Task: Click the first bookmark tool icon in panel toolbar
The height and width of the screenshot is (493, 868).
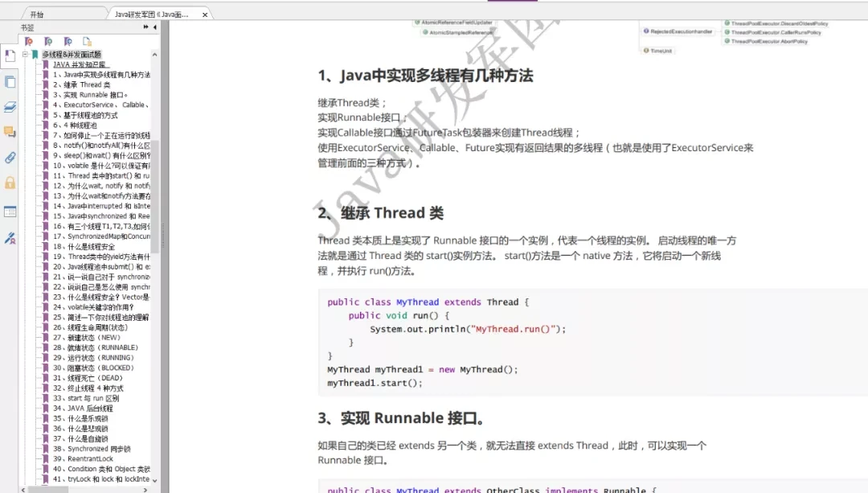Action: pos(29,42)
